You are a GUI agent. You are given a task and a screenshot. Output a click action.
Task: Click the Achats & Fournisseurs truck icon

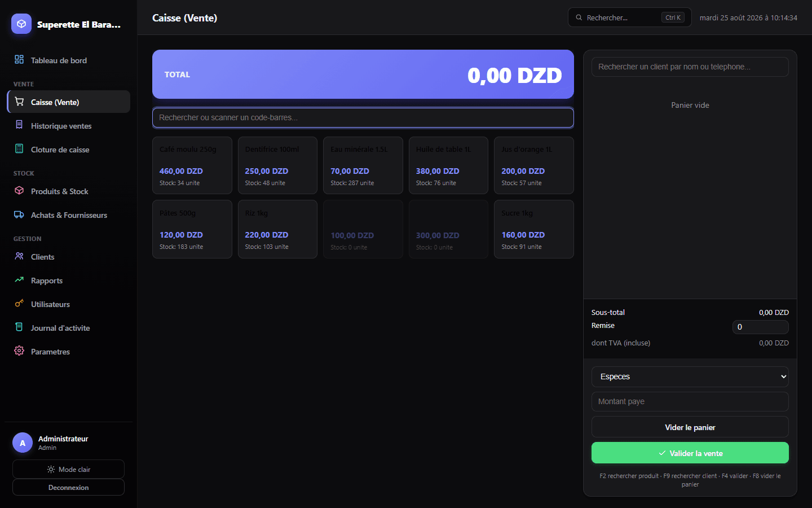pos(19,214)
